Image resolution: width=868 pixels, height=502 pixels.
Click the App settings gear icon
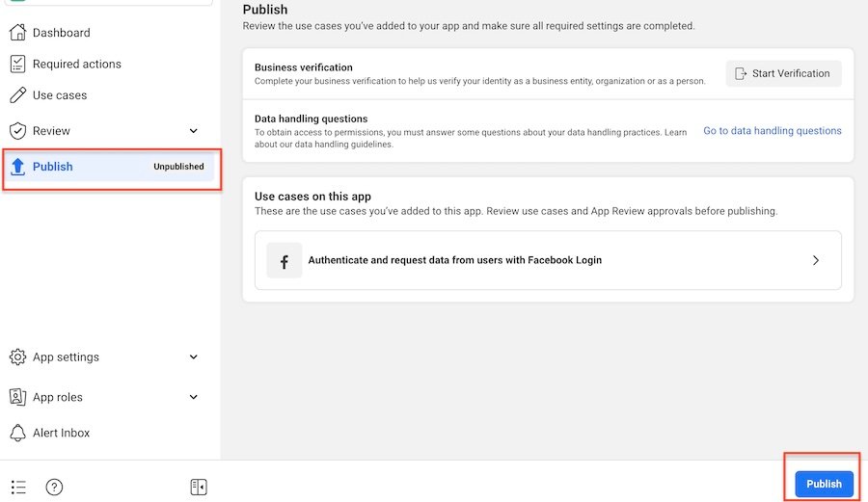[x=17, y=357]
